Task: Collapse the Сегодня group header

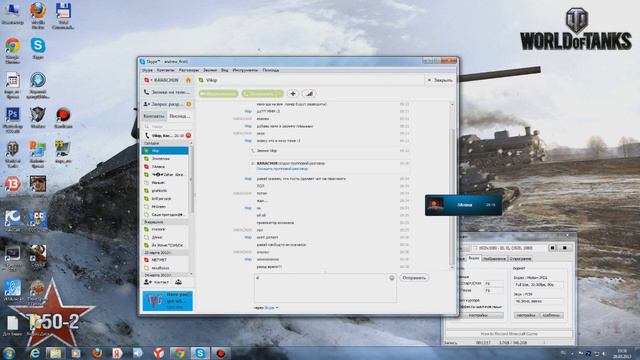Action: (x=165, y=144)
